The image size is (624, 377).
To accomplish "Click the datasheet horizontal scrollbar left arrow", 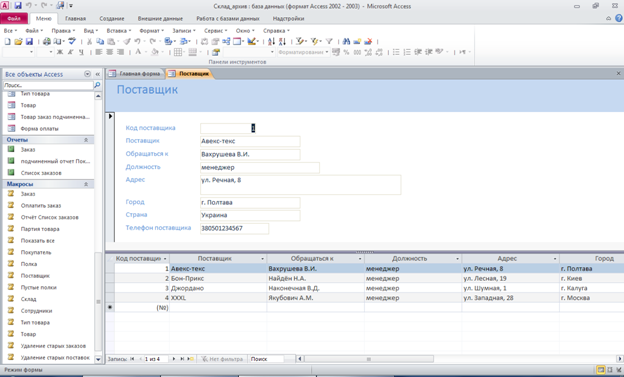I will [300, 359].
